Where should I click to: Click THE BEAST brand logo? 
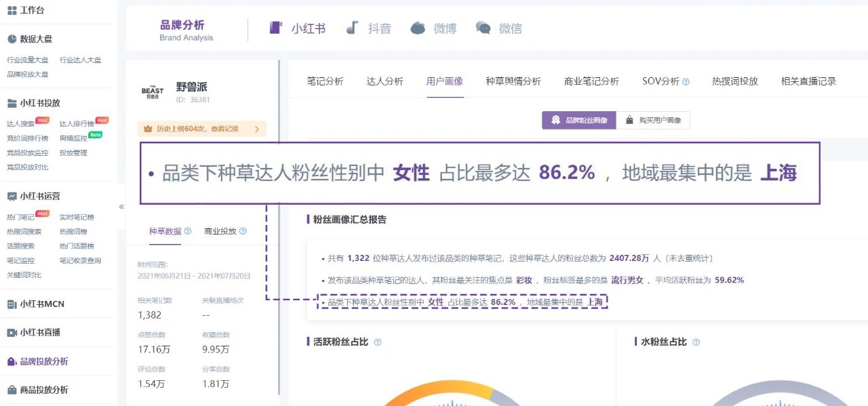pyautogui.click(x=152, y=92)
